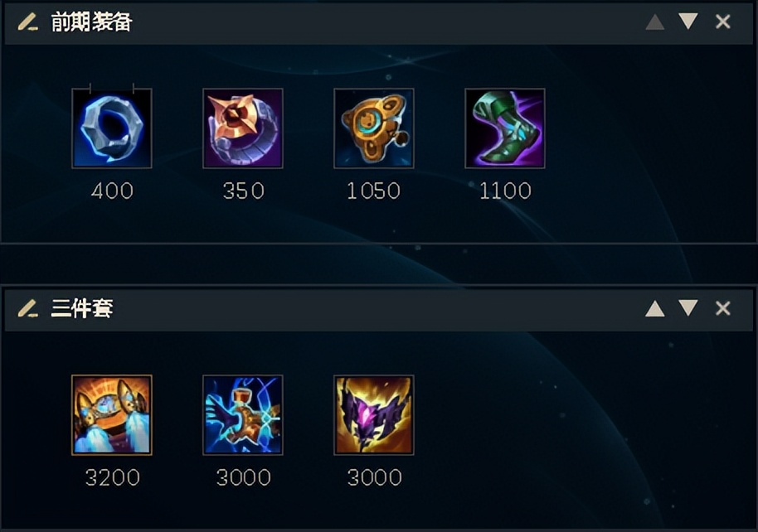Move the 三件套 block down

pyautogui.click(x=688, y=308)
